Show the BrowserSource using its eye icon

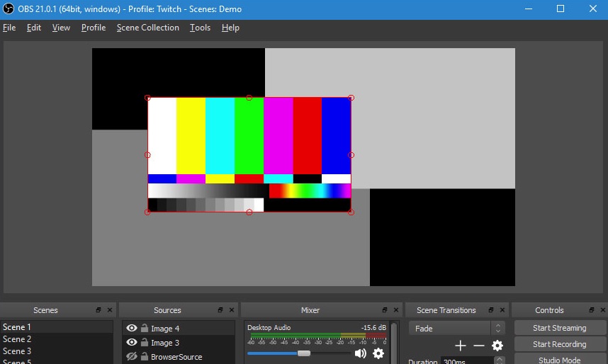[131, 357]
